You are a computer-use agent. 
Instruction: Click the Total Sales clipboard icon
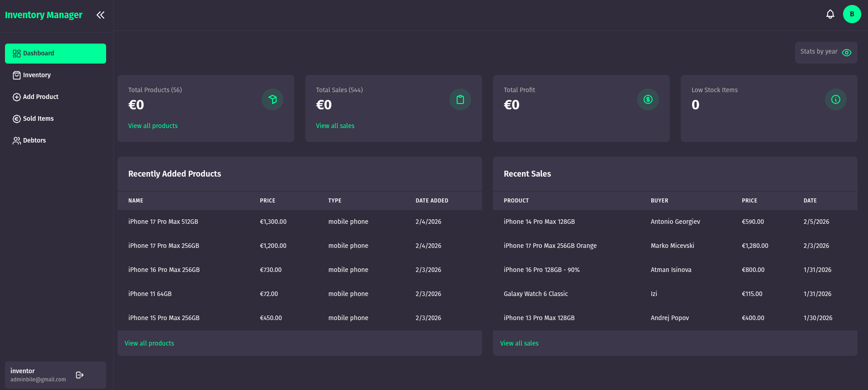460,99
